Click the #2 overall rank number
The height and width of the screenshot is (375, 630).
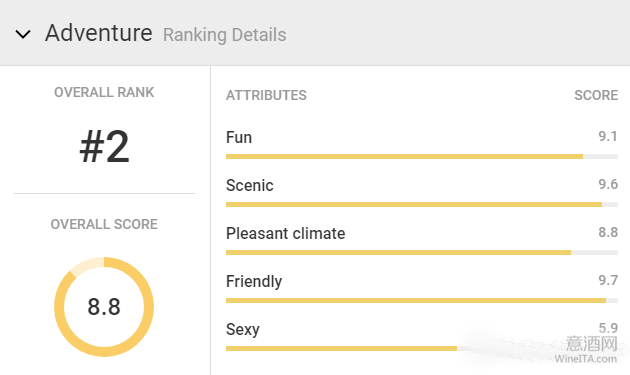pos(104,147)
